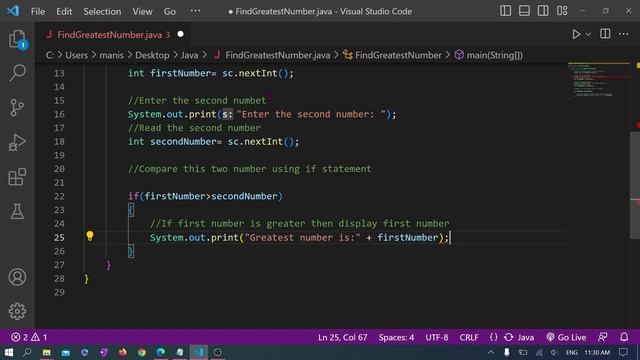Open the Selection menu
640x360 pixels.
tap(102, 11)
